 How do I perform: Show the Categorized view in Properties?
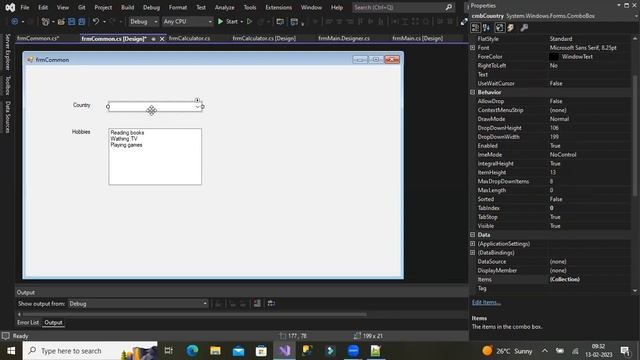[x=476, y=27]
